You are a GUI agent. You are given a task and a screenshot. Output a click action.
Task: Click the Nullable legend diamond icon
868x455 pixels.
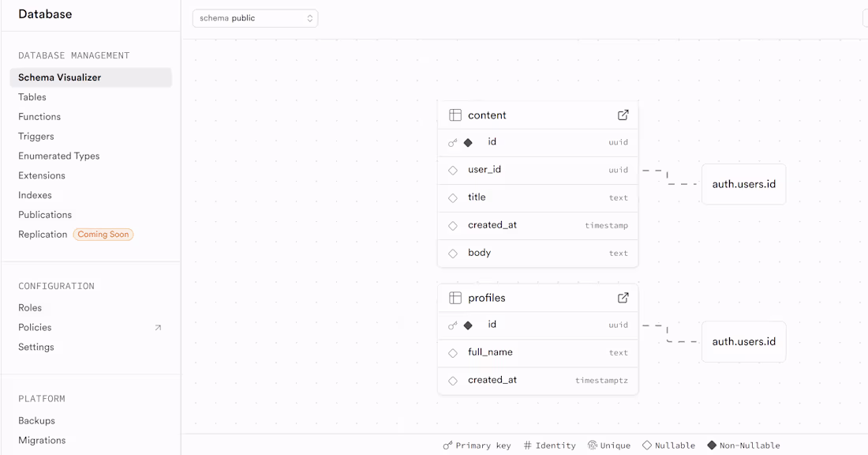(x=646, y=445)
